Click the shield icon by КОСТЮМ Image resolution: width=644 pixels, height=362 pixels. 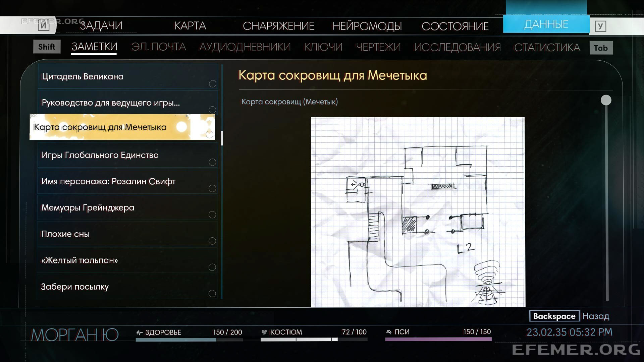pos(264,332)
